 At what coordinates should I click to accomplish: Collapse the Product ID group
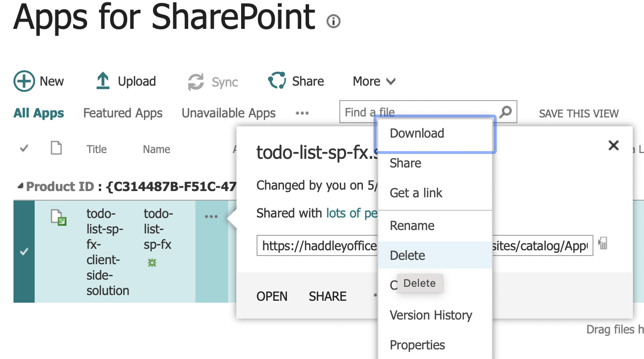coord(20,187)
